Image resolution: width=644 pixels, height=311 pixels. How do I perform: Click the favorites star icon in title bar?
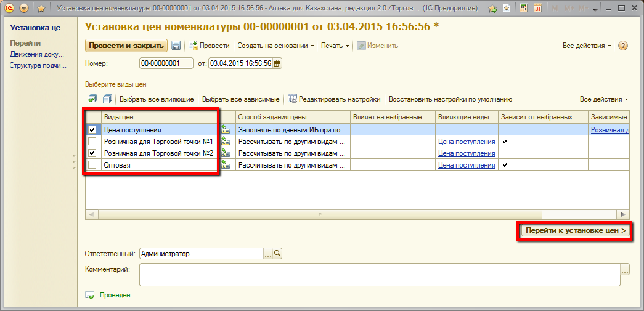41,9
